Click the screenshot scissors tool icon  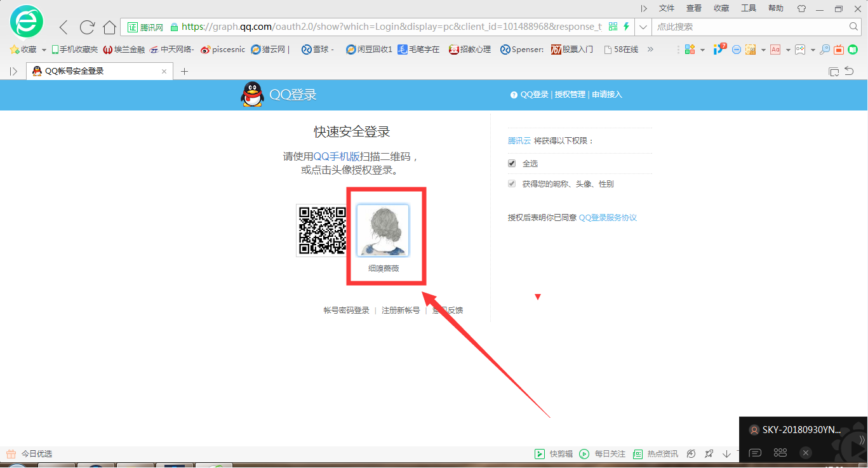click(751, 50)
